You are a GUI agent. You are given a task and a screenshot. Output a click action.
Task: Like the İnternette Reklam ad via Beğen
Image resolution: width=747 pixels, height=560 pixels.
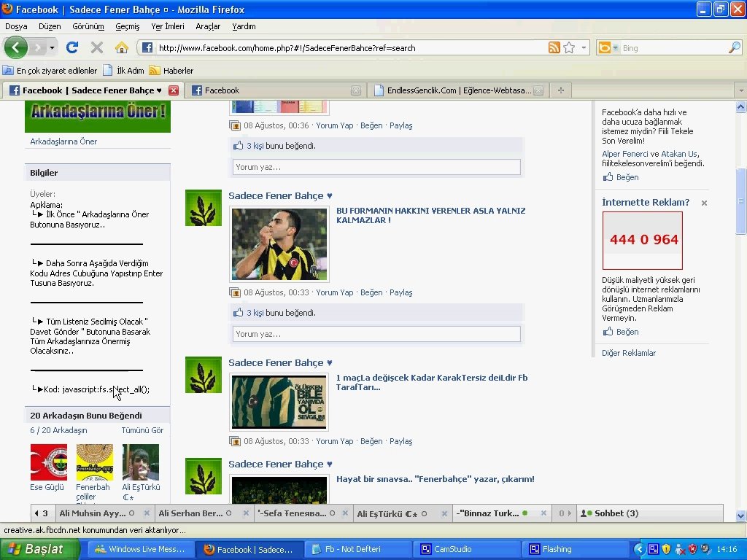(x=627, y=332)
